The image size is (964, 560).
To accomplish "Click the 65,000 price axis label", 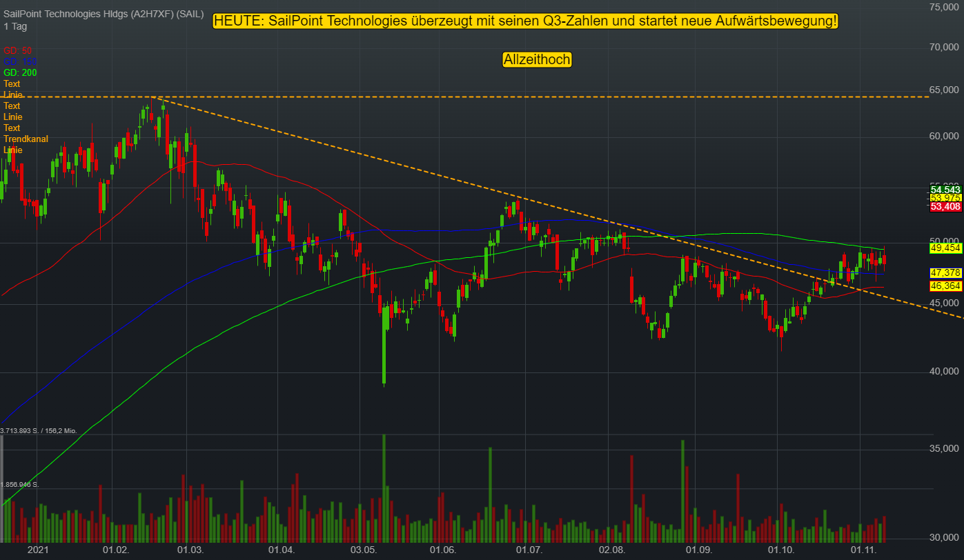I will [x=945, y=90].
